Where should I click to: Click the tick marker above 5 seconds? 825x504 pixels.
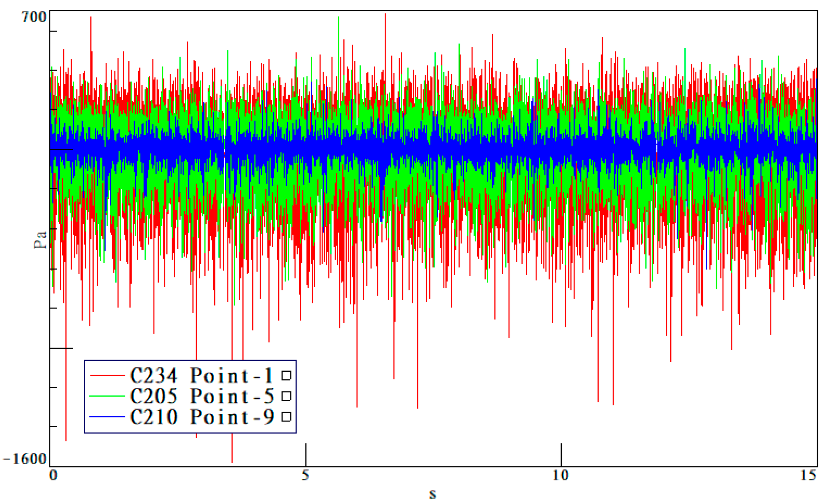pos(306,454)
